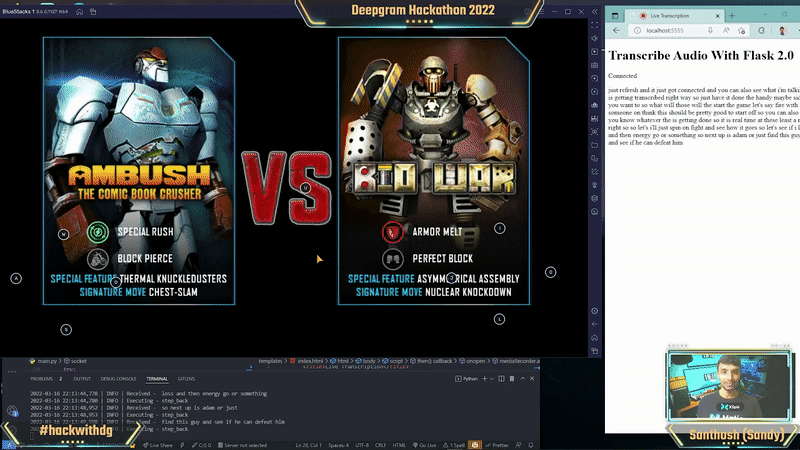This screenshot has height=450, width=800.
Task: Kill terminal with trash icon
Action: pos(512,379)
